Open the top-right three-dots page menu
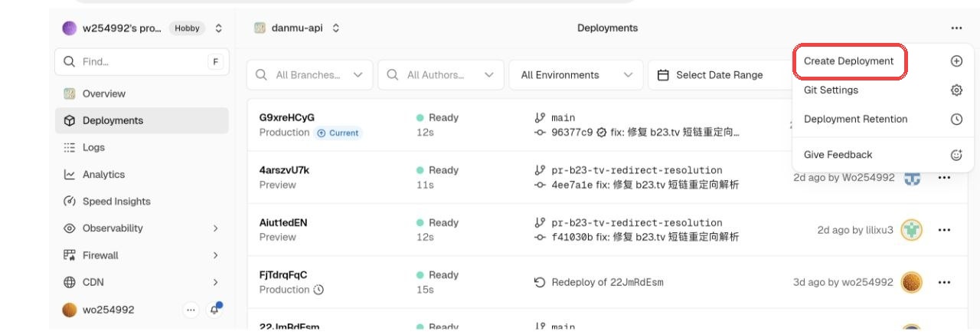 956,28
